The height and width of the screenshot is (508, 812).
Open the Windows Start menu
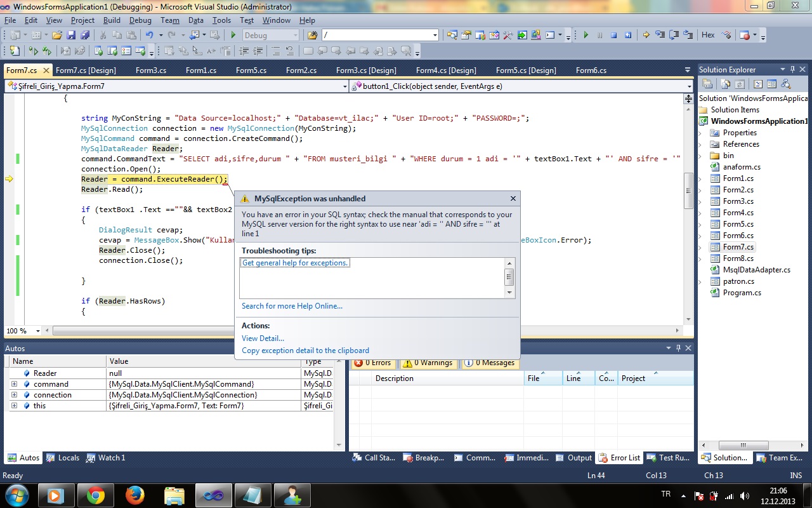click(16, 495)
